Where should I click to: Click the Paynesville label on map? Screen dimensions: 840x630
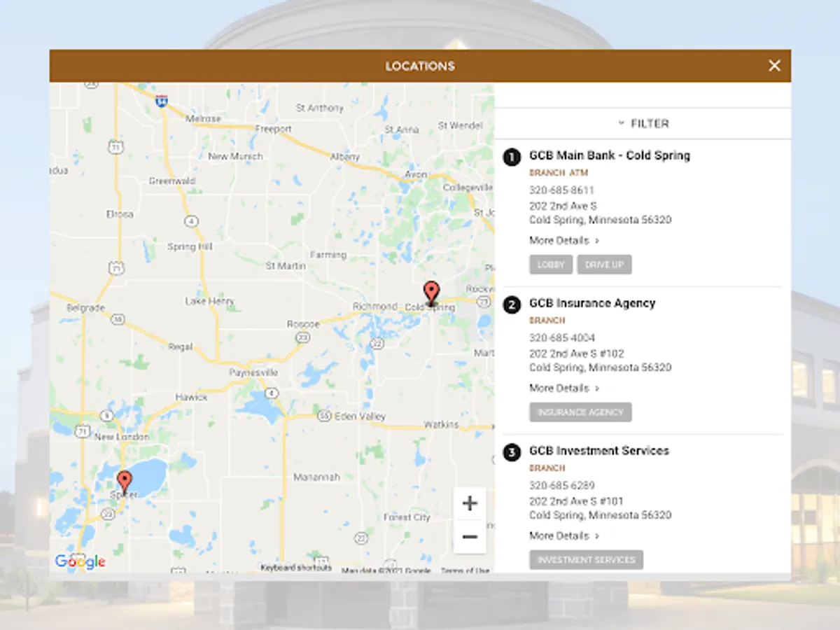(253, 373)
